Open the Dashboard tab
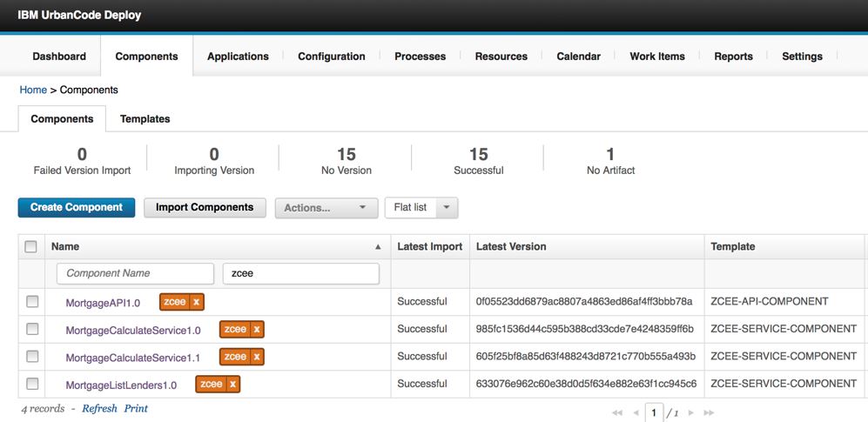This screenshot has width=868, height=422. (59, 57)
